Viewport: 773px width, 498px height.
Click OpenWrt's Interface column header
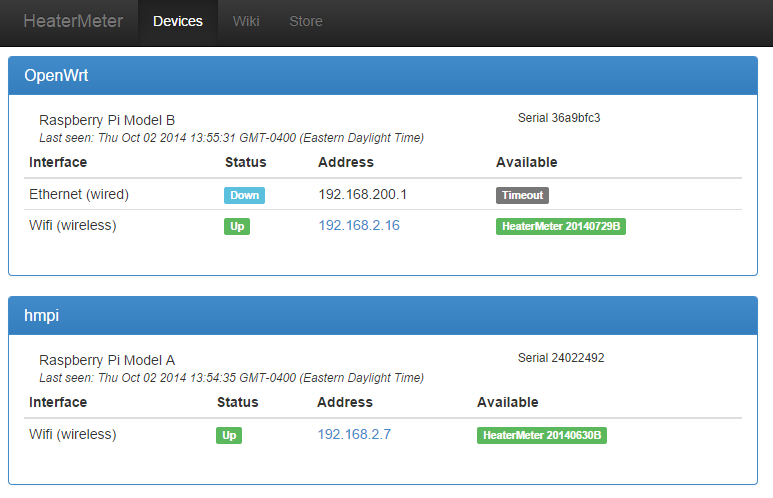point(58,162)
